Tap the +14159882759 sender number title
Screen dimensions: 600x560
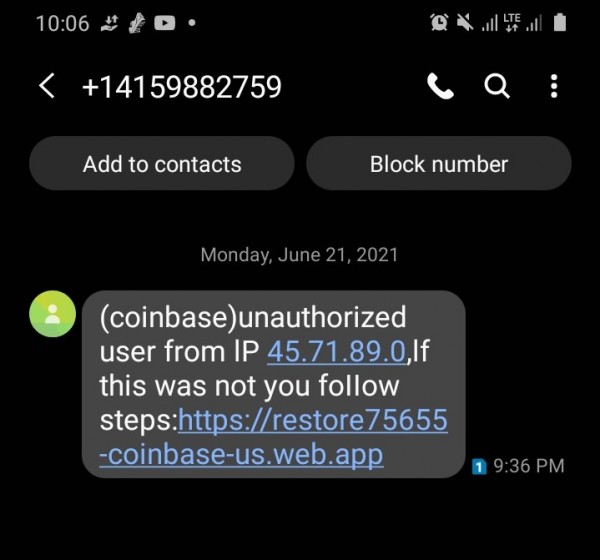pyautogui.click(x=182, y=87)
